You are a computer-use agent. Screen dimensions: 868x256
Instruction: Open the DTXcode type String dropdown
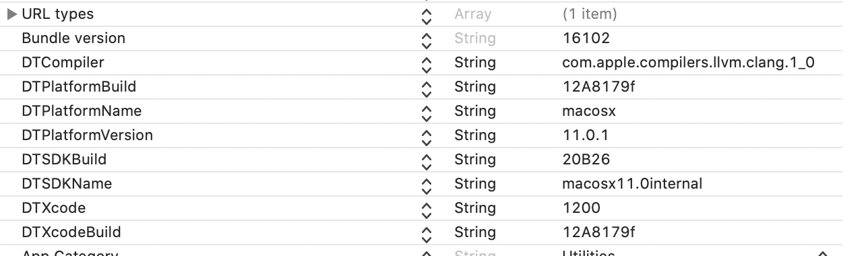pyautogui.click(x=475, y=208)
